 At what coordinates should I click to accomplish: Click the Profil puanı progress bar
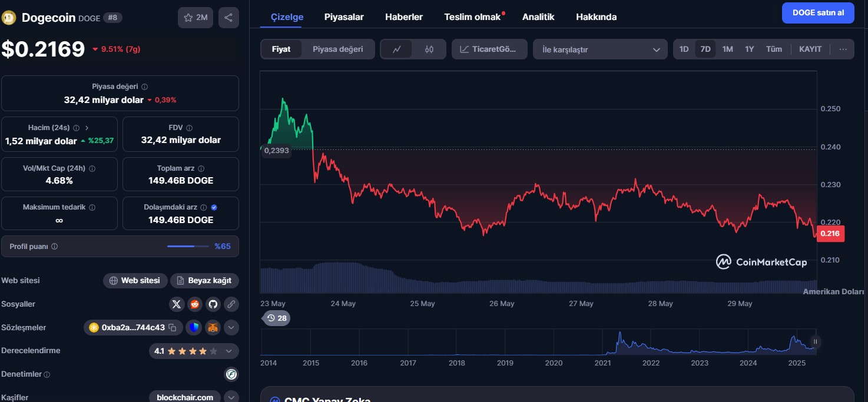[188, 246]
